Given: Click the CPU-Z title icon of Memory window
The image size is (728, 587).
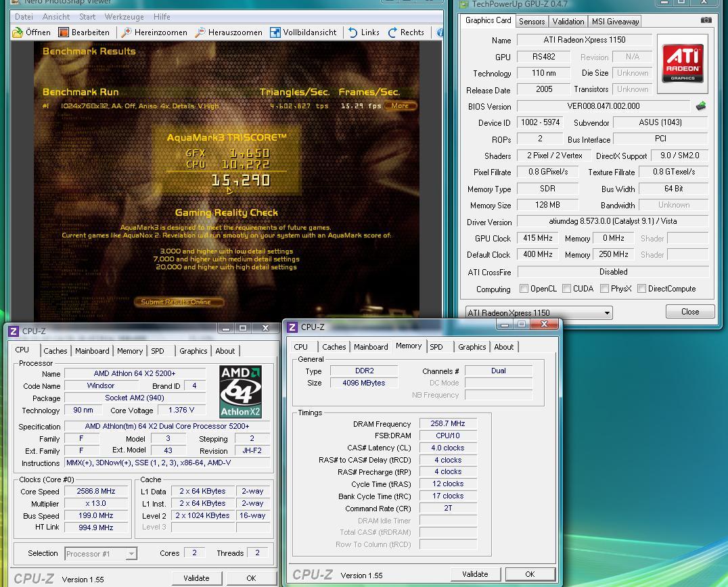Looking at the screenshot, I should click(x=292, y=327).
